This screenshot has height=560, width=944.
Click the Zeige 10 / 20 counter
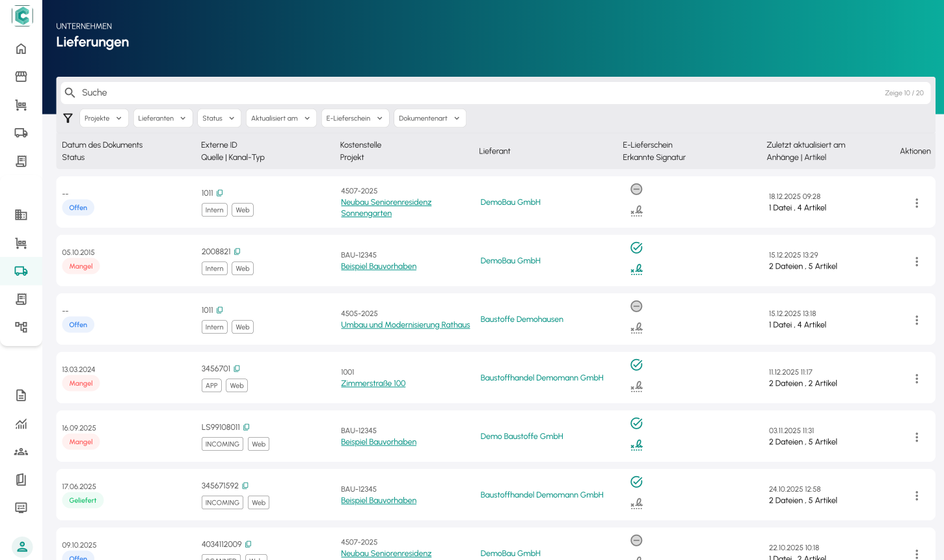pyautogui.click(x=904, y=93)
